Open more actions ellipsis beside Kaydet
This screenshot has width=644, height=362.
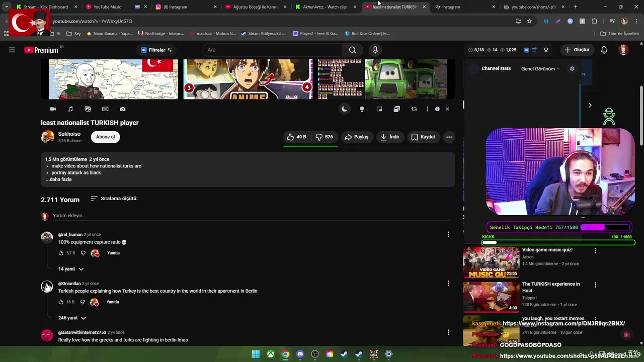(x=449, y=137)
